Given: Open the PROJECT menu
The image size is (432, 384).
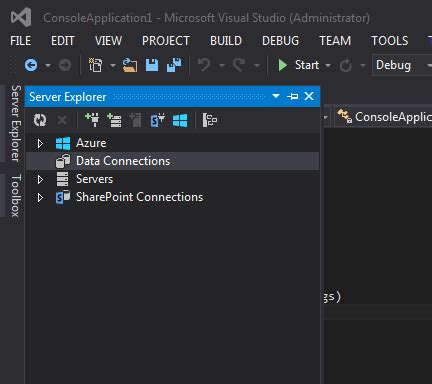Looking at the screenshot, I should pos(166,41).
